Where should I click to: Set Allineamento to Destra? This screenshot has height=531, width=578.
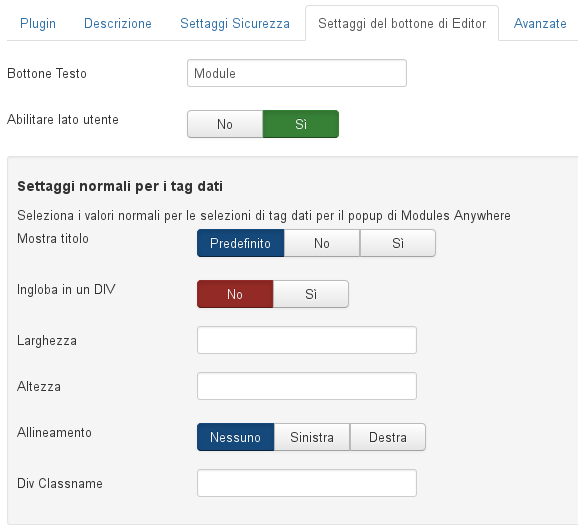(388, 437)
